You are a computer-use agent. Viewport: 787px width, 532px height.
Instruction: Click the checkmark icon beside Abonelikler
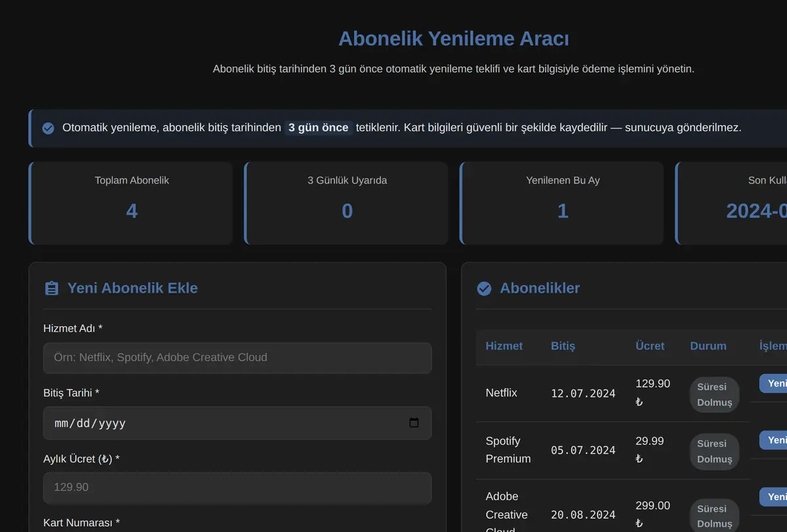(x=484, y=288)
